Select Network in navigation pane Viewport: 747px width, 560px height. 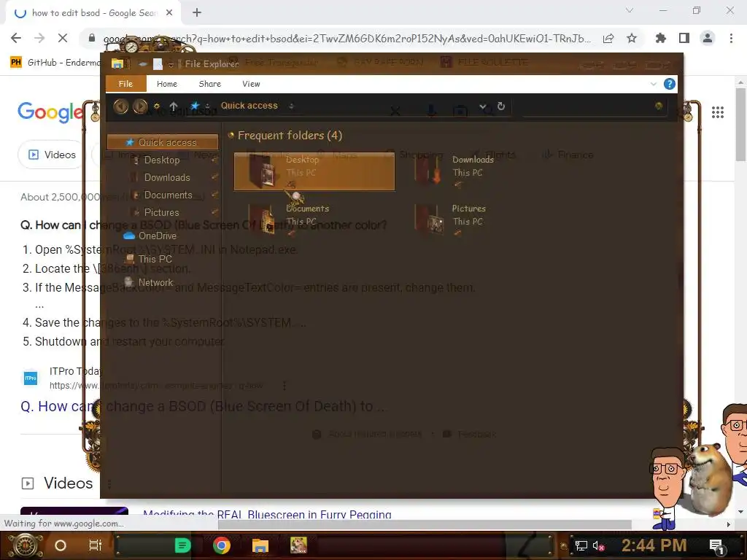coord(148,282)
